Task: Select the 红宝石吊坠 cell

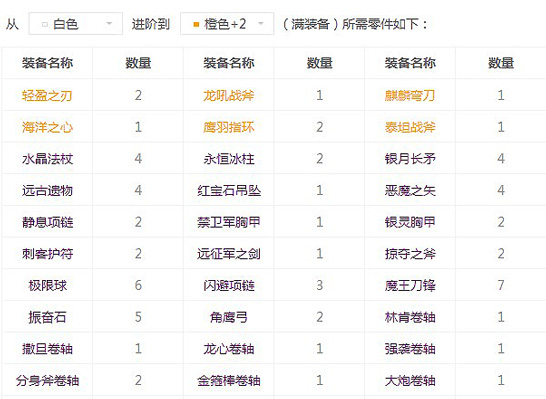Action: click(229, 190)
